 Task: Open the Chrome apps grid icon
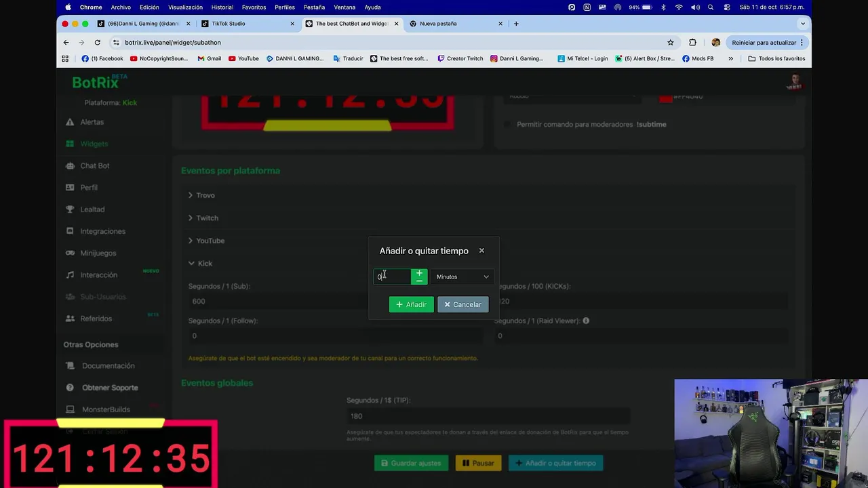65,58
